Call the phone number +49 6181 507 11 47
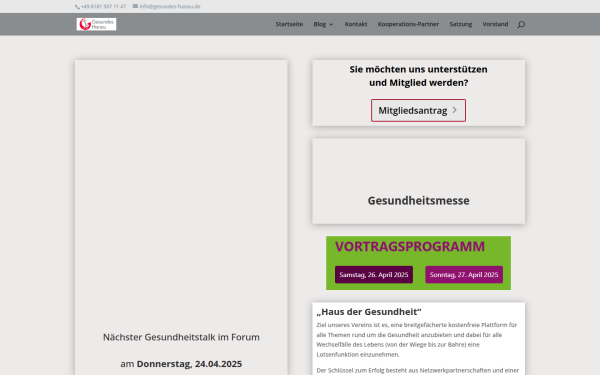Image resolution: width=600 pixels, height=375 pixels. (103, 7)
